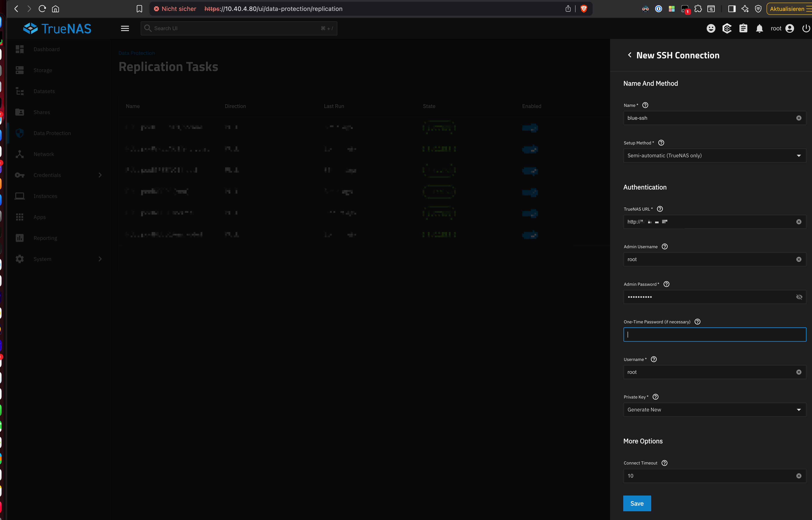Viewport: 812px width, 520px height.
Task: Click the One-Time Password input field
Action: (x=714, y=335)
